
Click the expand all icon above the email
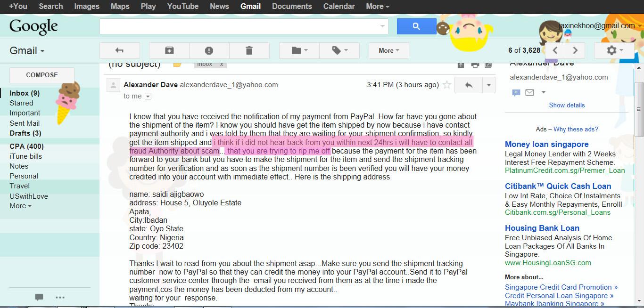[x=461, y=65]
